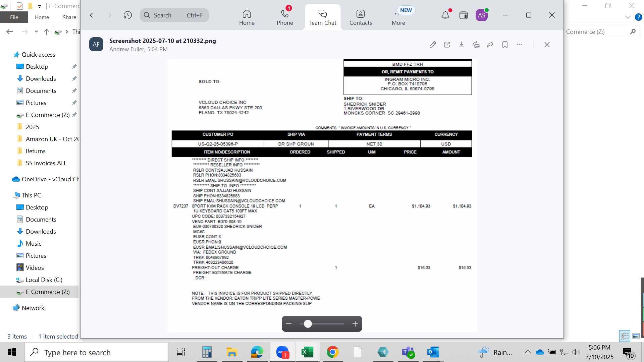Screen dimensions: 644x362
Task: Open File tab in File Explorer
Action: pos(14,17)
